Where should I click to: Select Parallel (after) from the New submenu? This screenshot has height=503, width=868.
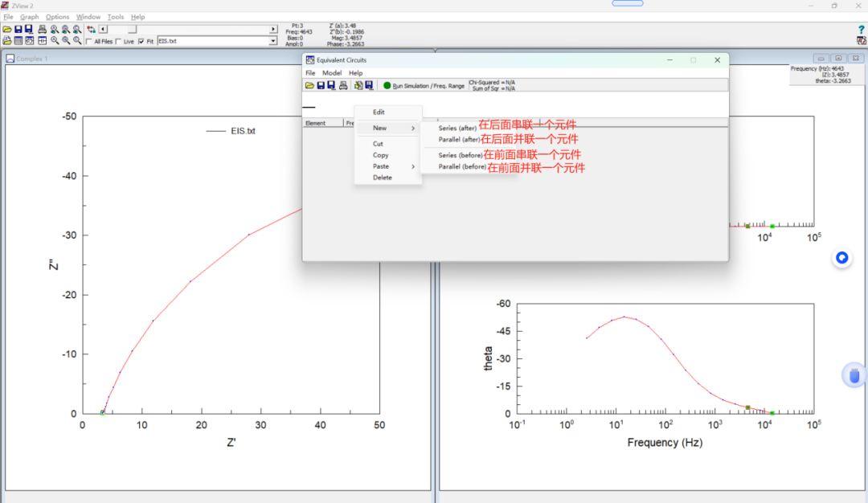coord(459,140)
